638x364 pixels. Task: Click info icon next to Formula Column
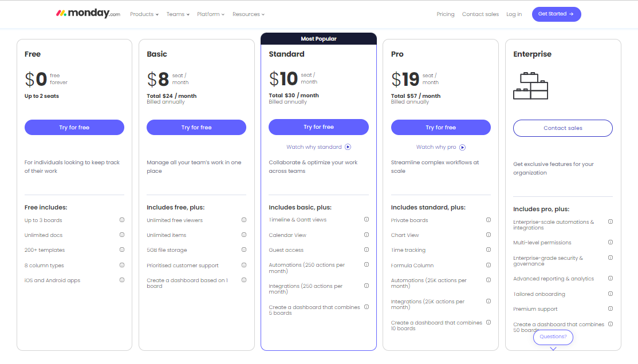[x=489, y=266]
